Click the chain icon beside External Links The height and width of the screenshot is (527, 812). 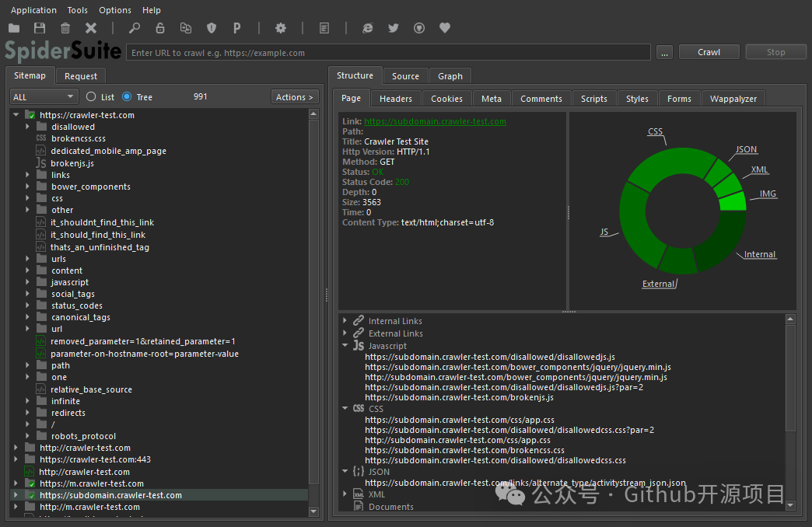[359, 333]
